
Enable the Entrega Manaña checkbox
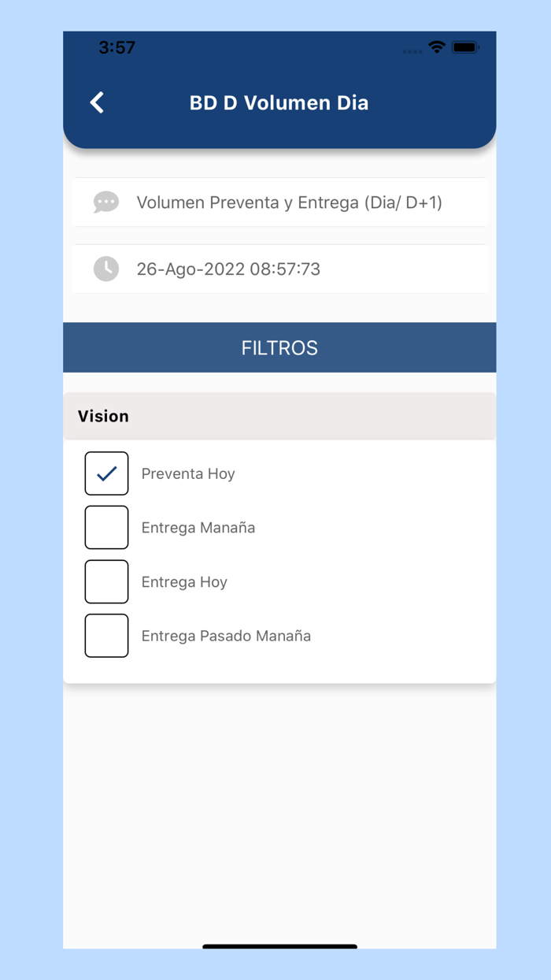[x=106, y=527]
